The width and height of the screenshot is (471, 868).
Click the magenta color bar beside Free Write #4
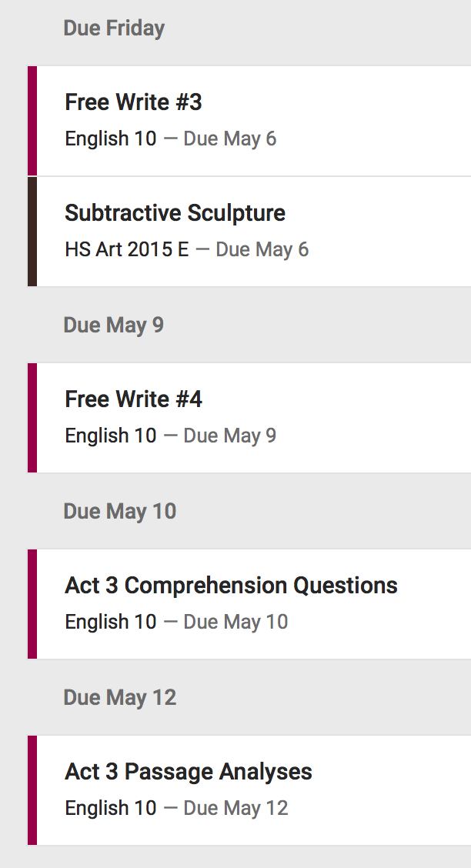coord(32,418)
